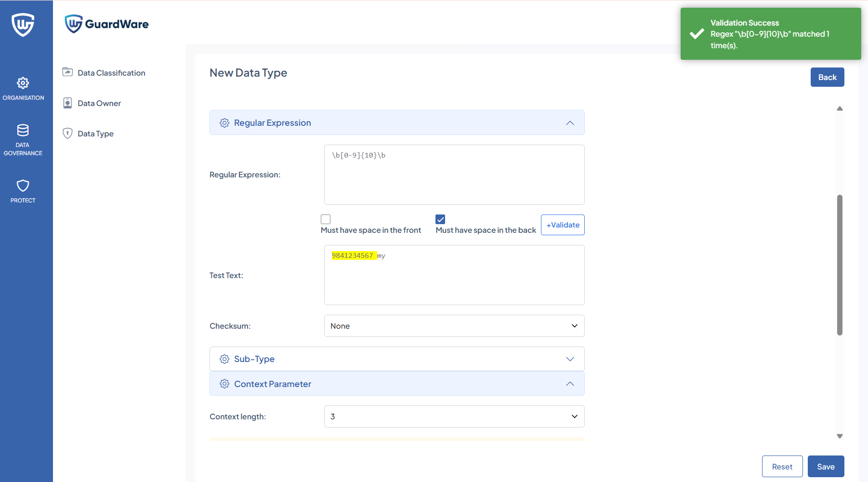Uncheck Must have space in the back
Screen dimensions: 868x482
(440, 219)
